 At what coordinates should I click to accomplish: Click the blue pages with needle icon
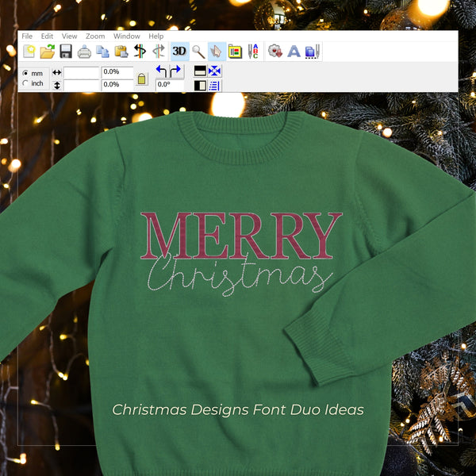pos(313,52)
